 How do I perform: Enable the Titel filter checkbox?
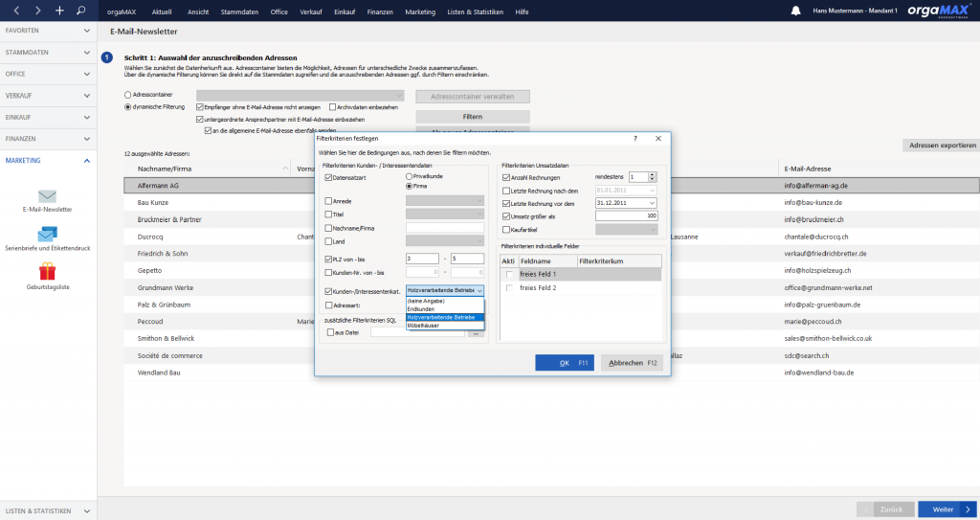[x=328, y=214]
